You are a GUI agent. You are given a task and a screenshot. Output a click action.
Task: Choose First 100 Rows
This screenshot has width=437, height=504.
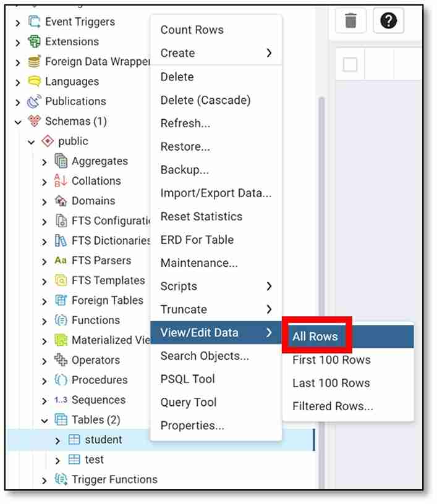[348, 360]
